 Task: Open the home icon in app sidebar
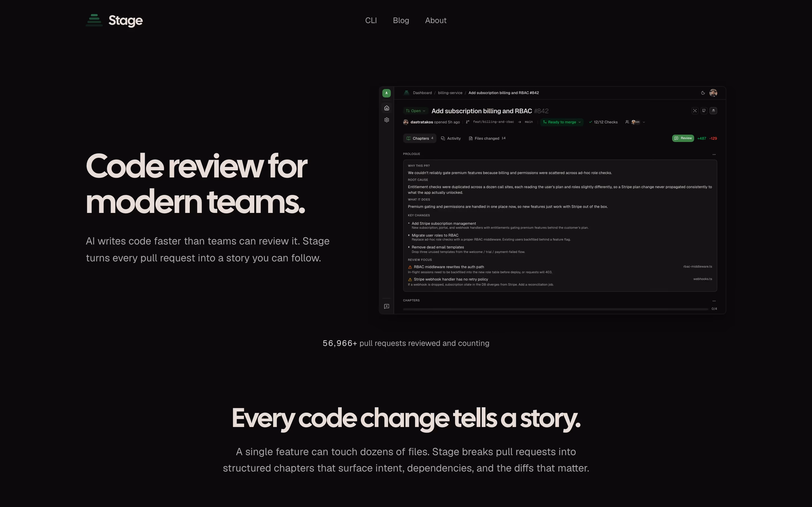click(x=387, y=108)
